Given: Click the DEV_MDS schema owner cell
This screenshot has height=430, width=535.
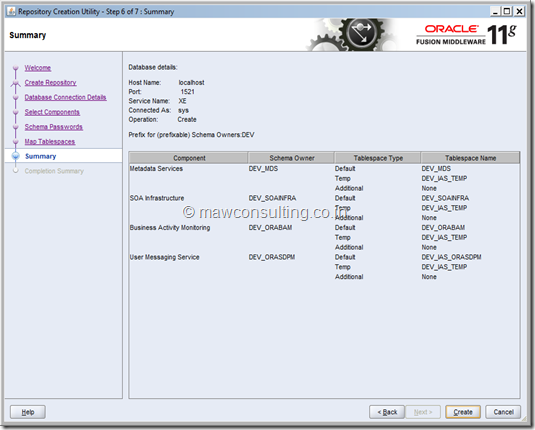Looking at the screenshot, I should click(x=263, y=169).
